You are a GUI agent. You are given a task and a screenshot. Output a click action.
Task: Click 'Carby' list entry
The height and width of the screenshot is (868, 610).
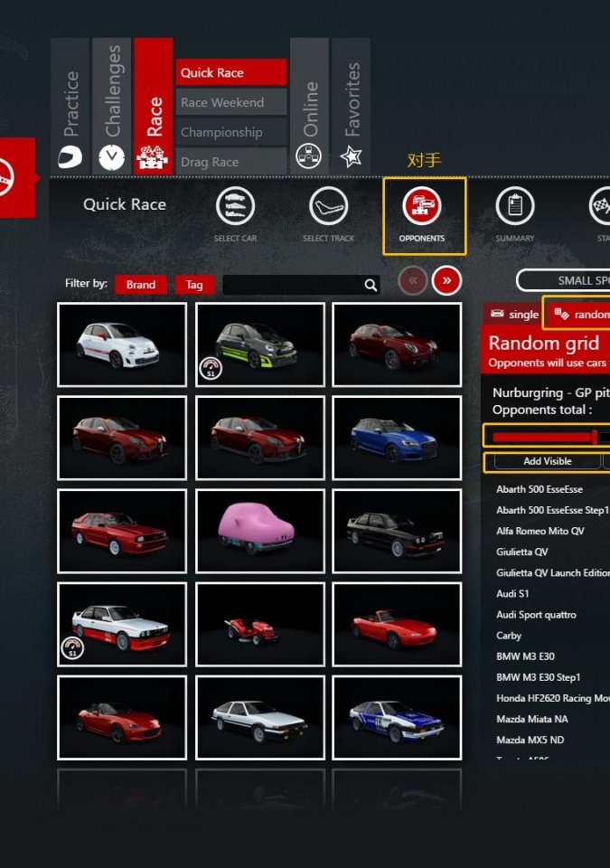509,636
